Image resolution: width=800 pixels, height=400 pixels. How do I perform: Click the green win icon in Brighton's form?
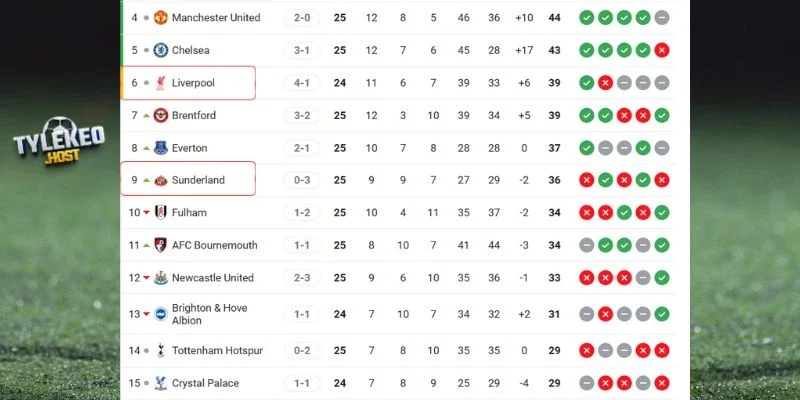point(661,314)
